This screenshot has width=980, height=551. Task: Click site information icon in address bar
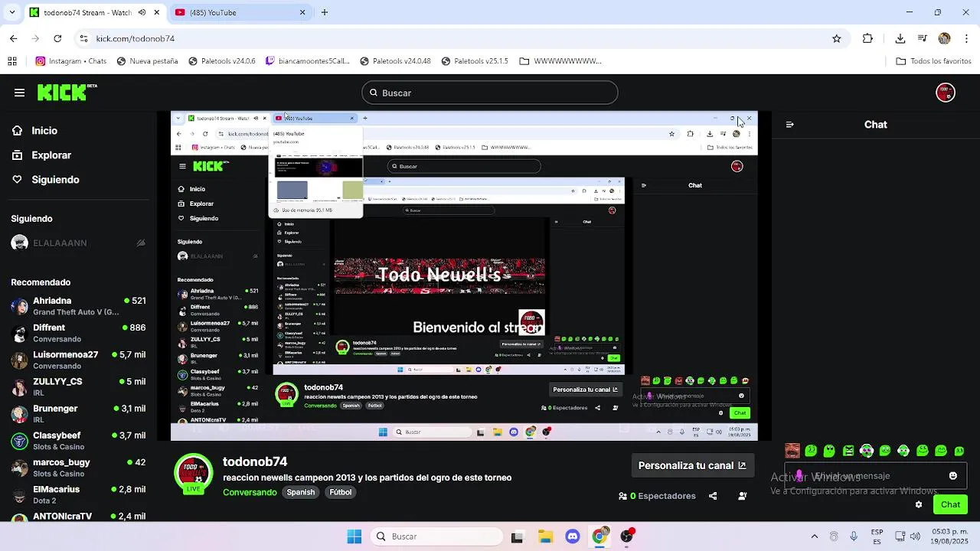(83, 38)
